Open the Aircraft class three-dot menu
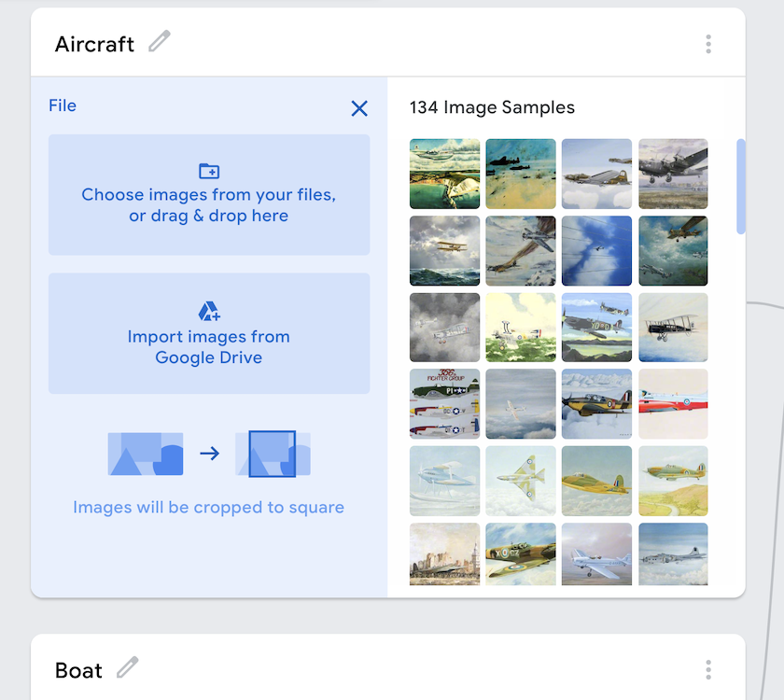This screenshot has height=700, width=784. click(x=708, y=43)
